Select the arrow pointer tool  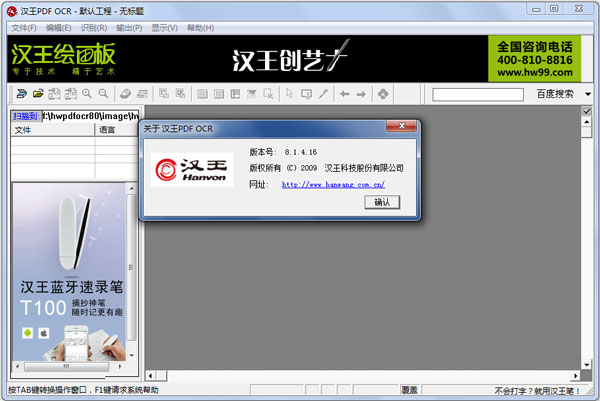(x=289, y=94)
